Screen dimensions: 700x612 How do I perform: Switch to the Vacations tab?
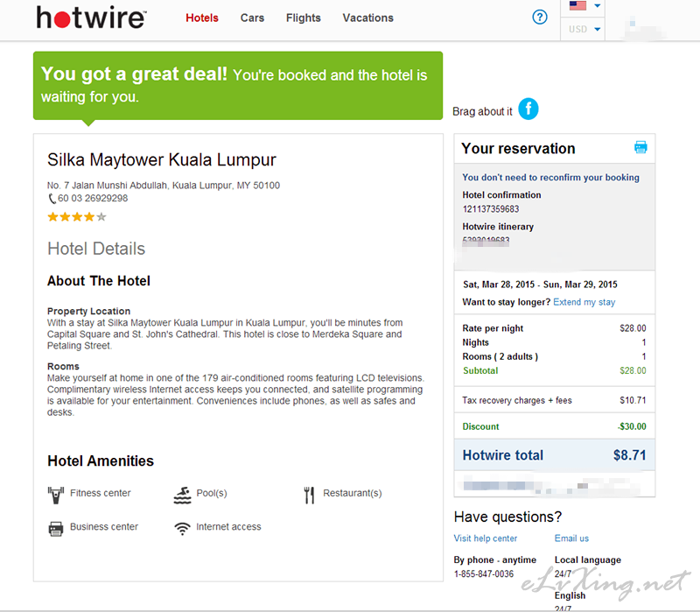tap(367, 18)
